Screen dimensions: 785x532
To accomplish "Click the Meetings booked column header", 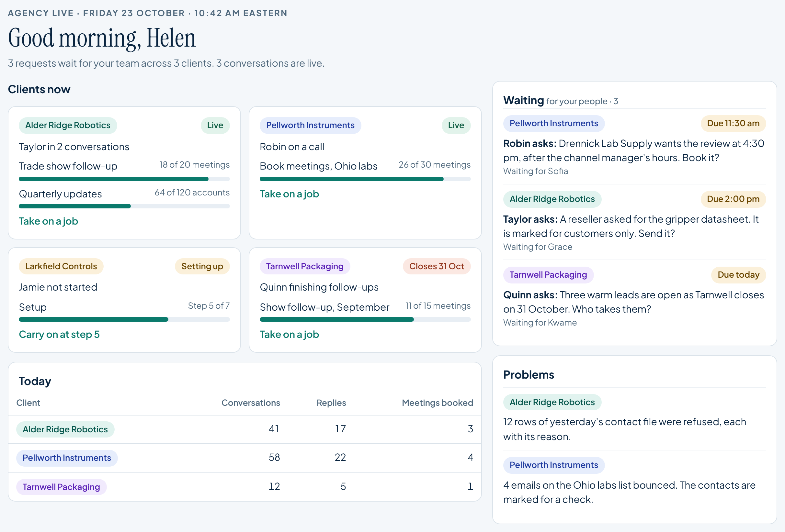I will pos(437,403).
